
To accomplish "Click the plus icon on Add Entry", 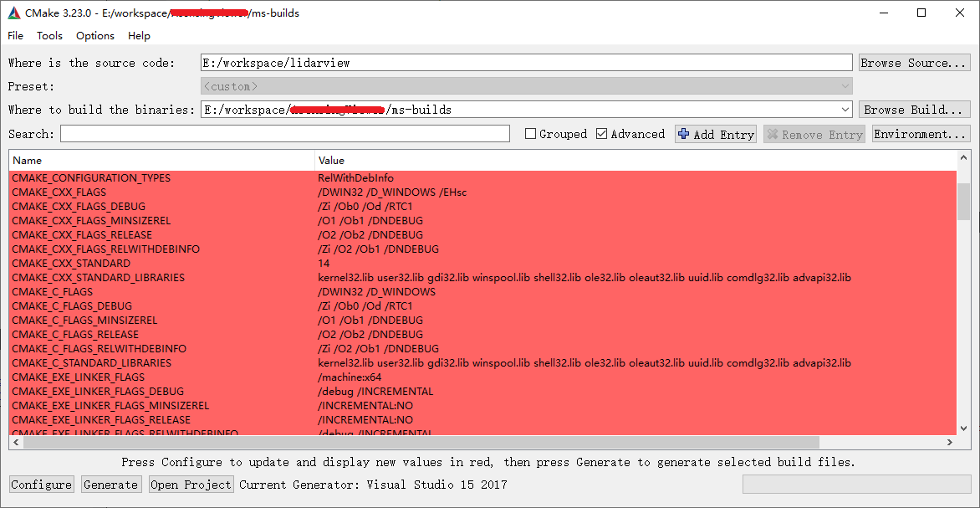I will [684, 134].
